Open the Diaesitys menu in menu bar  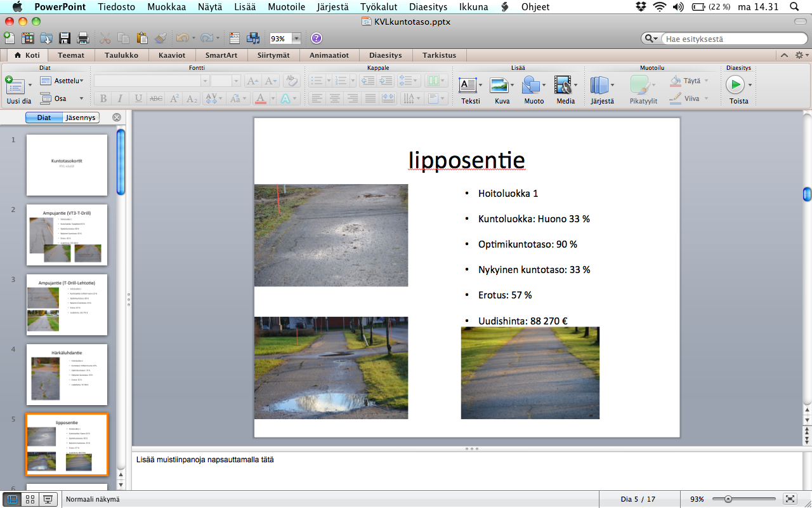click(x=428, y=7)
